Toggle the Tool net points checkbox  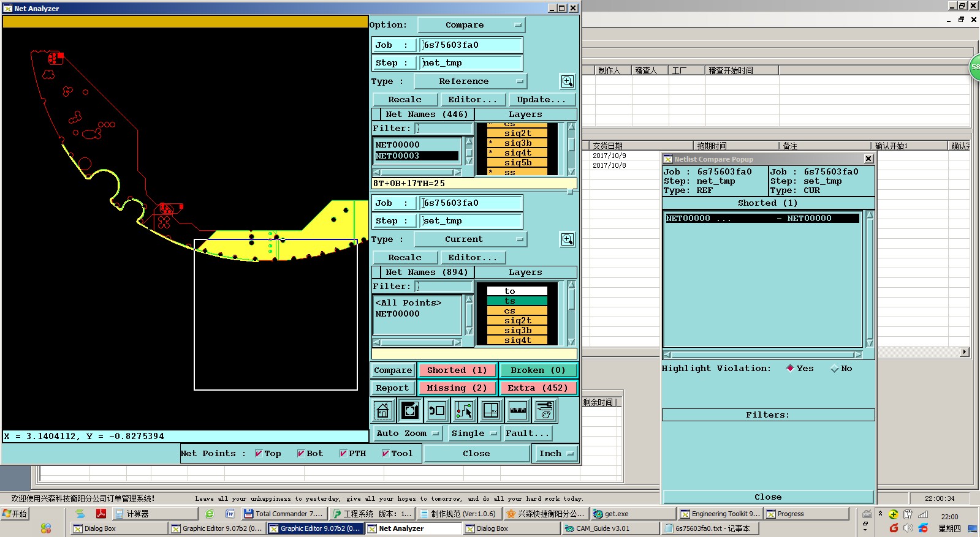[386, 454]
